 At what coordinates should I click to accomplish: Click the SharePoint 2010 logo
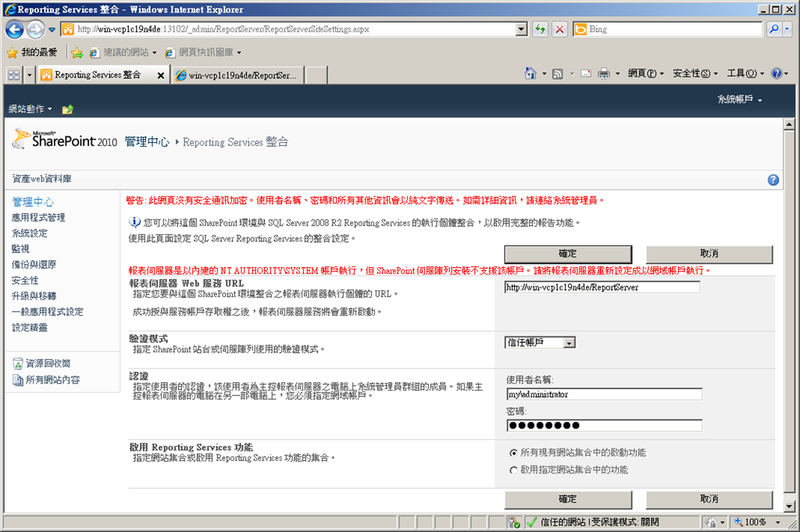tap(64, 139)
